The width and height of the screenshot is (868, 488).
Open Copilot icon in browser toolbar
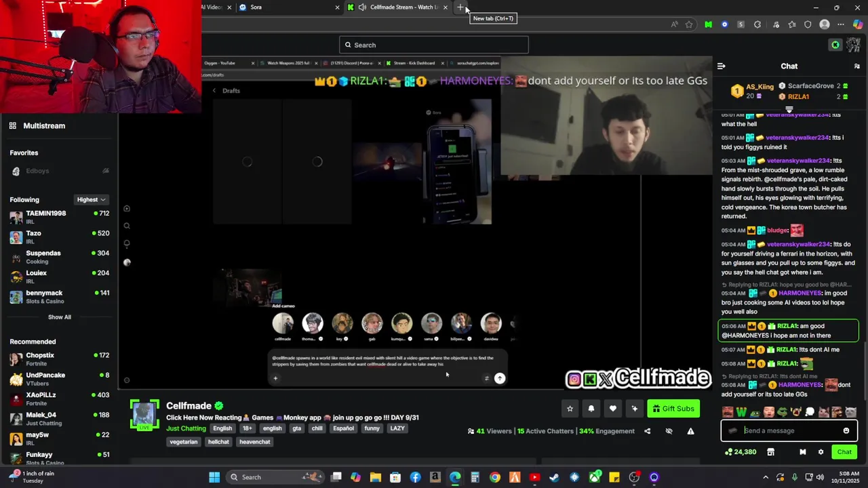[858, 24]
